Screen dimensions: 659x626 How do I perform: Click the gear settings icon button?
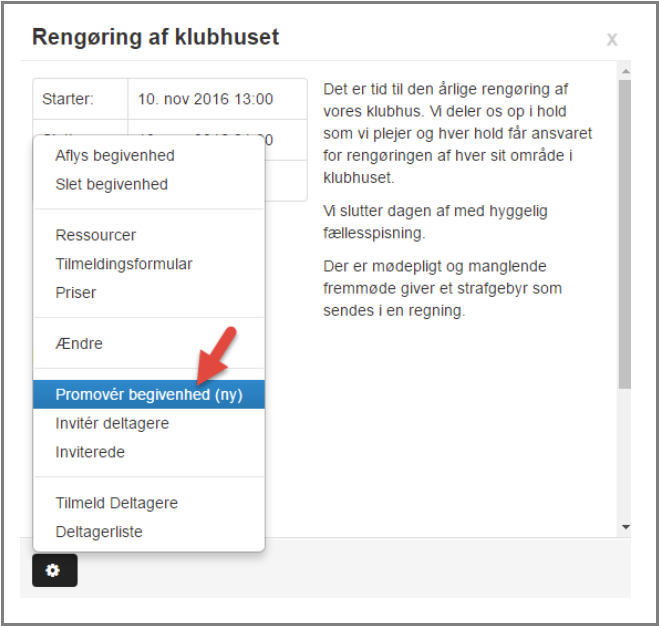(54, 570)
